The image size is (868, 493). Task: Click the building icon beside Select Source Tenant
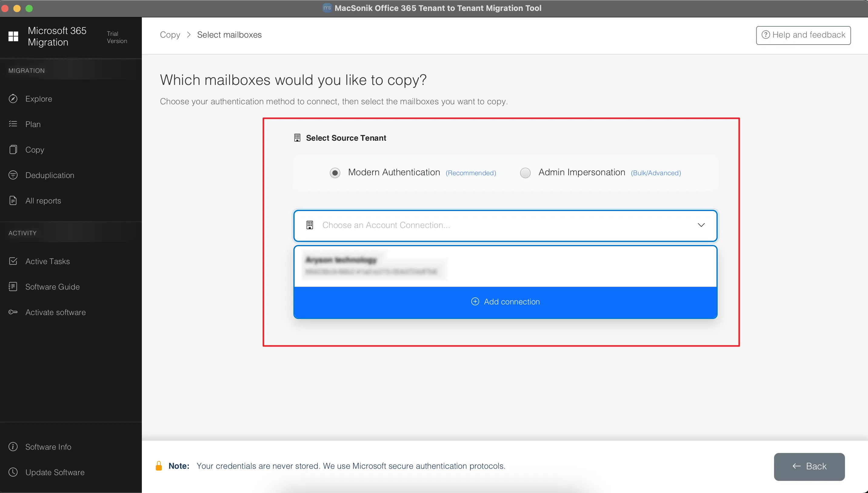297,138
